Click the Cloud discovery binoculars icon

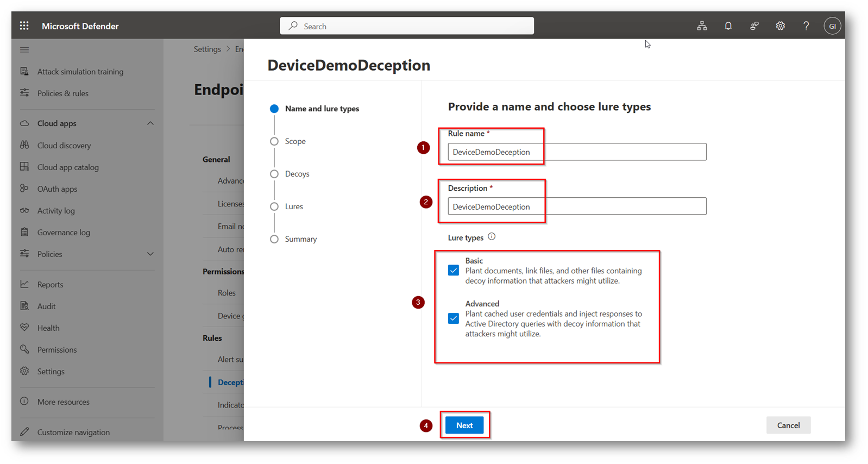coord(24,145)
